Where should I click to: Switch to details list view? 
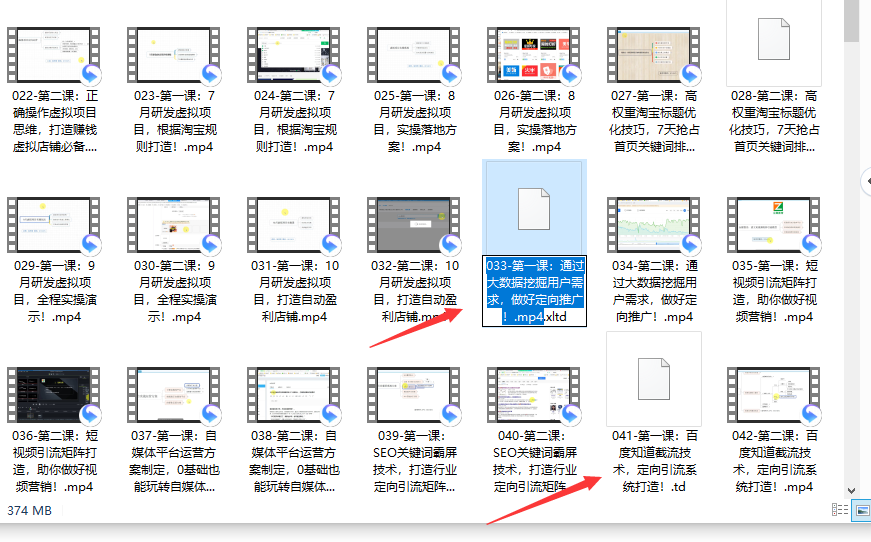click(x=841, y=510)
